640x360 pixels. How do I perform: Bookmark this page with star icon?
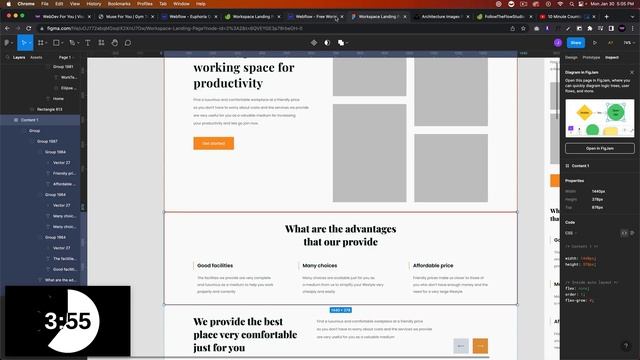pos(523,29)
